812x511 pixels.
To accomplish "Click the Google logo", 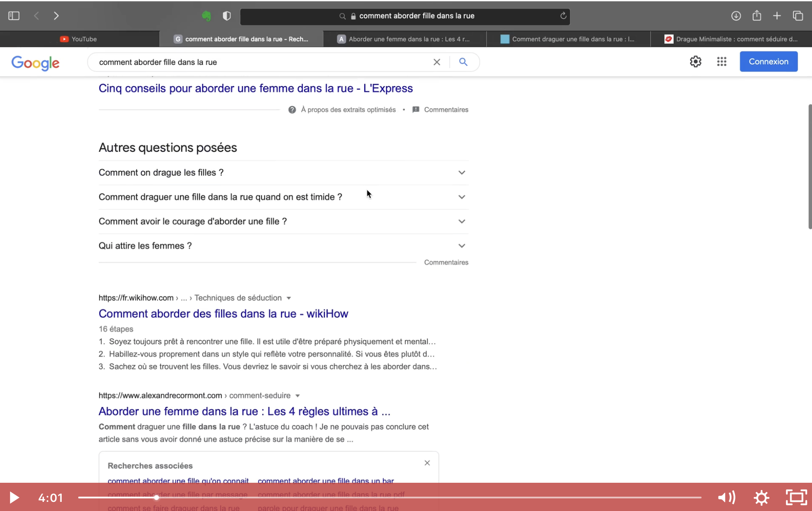I will click(x=36, y=63).
